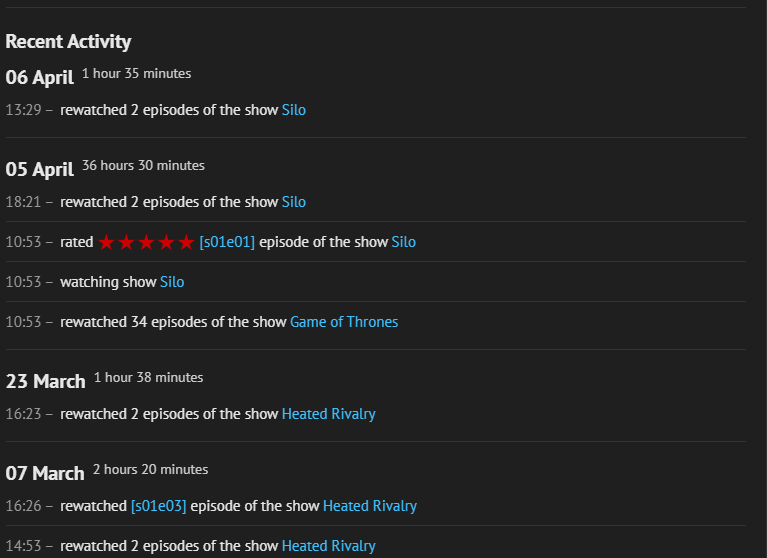Open Silo link in 'watching show' entry

(172, 282)
